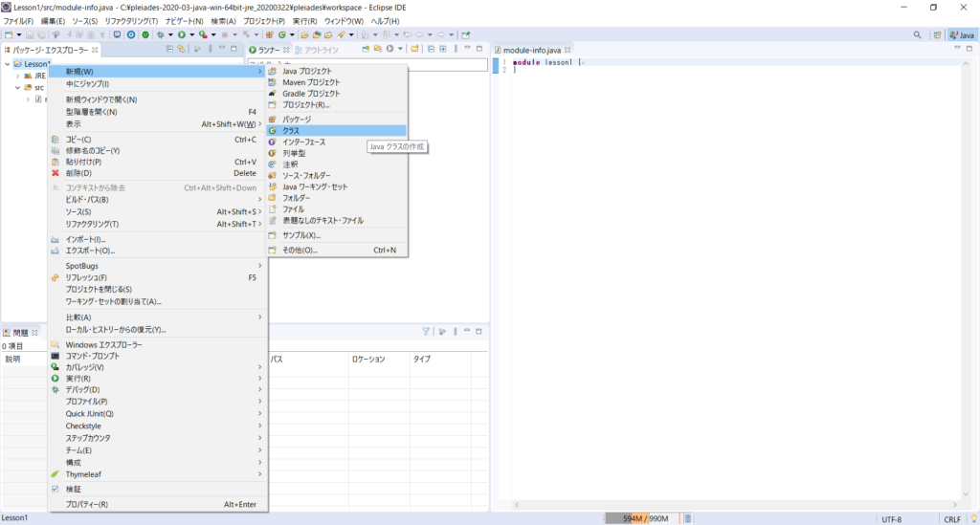Select Enum (列挙型) entry

click(337, 153)
